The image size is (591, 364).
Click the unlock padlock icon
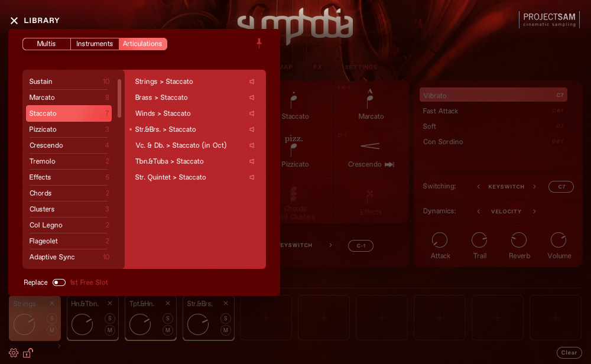28,353
